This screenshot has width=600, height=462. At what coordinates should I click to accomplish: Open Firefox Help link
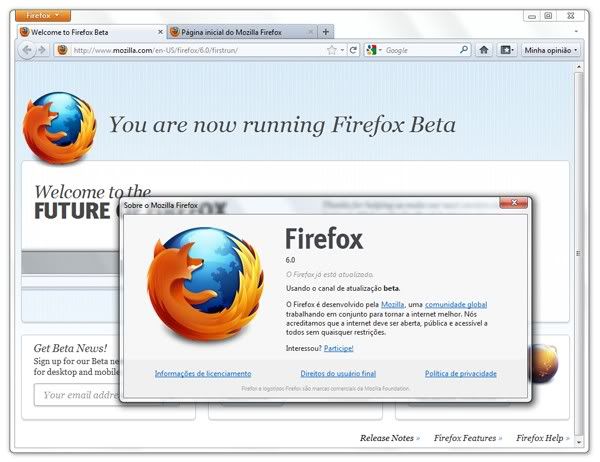point(542,438)
